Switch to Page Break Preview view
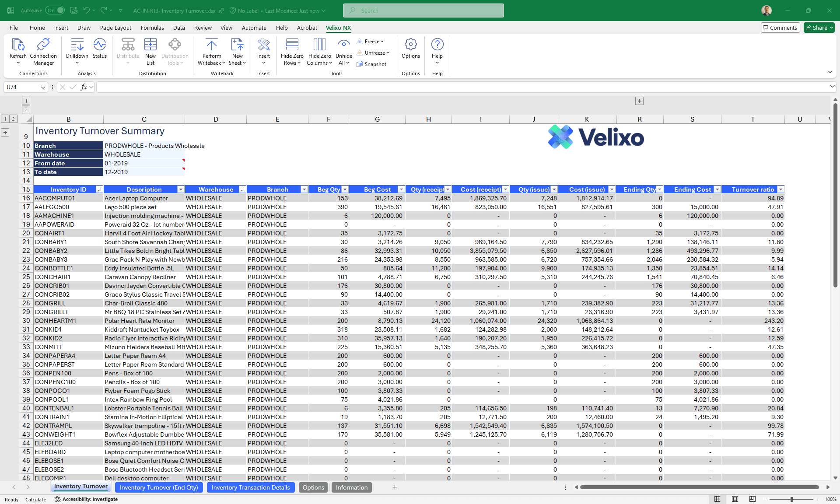Screen dimensions: 840x504 coord(752,499)
